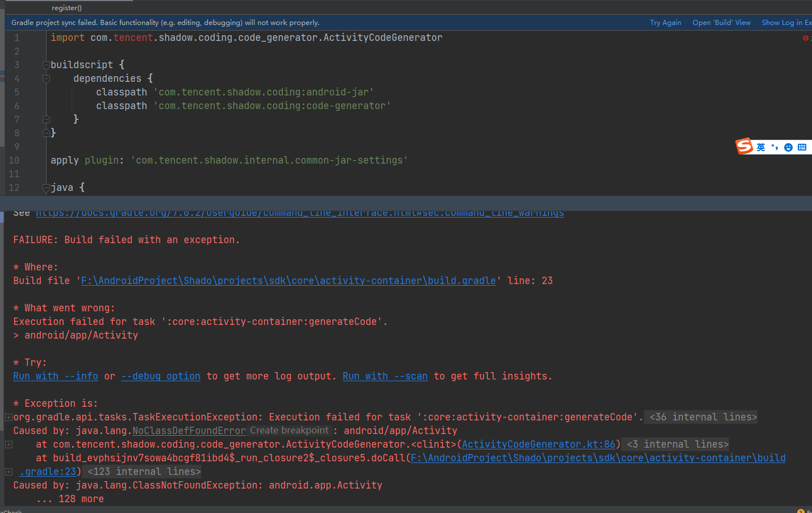Toggle English/Chinese input via the 英 icon

pos(760,147)
